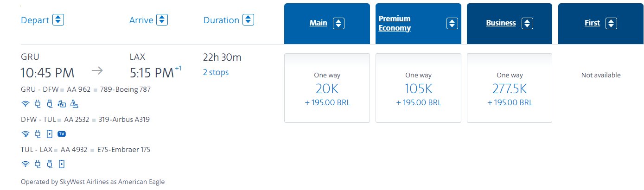The image size is (644, 190).
Task: Sort flights by arrival time
Action: (x=148, y=20)
